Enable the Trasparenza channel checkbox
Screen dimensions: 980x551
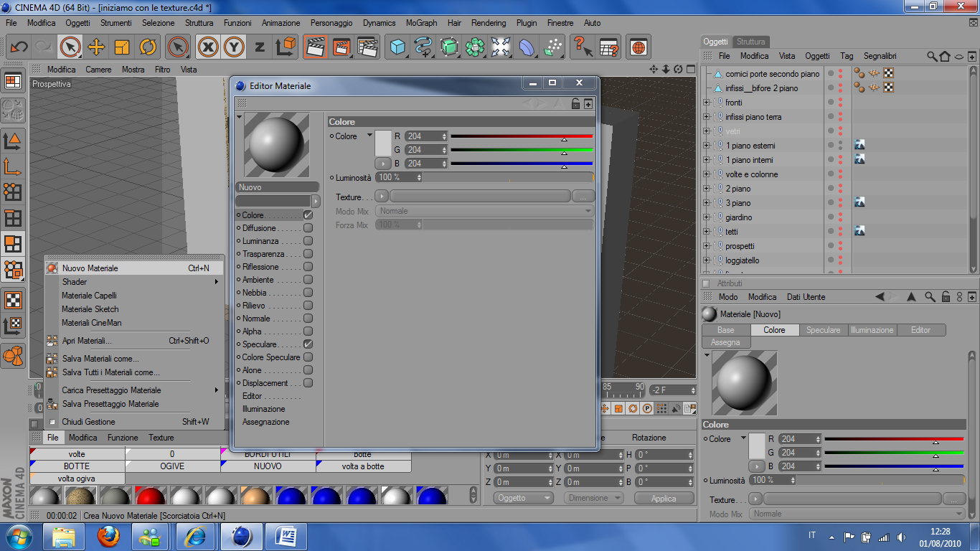click(308, 254)
